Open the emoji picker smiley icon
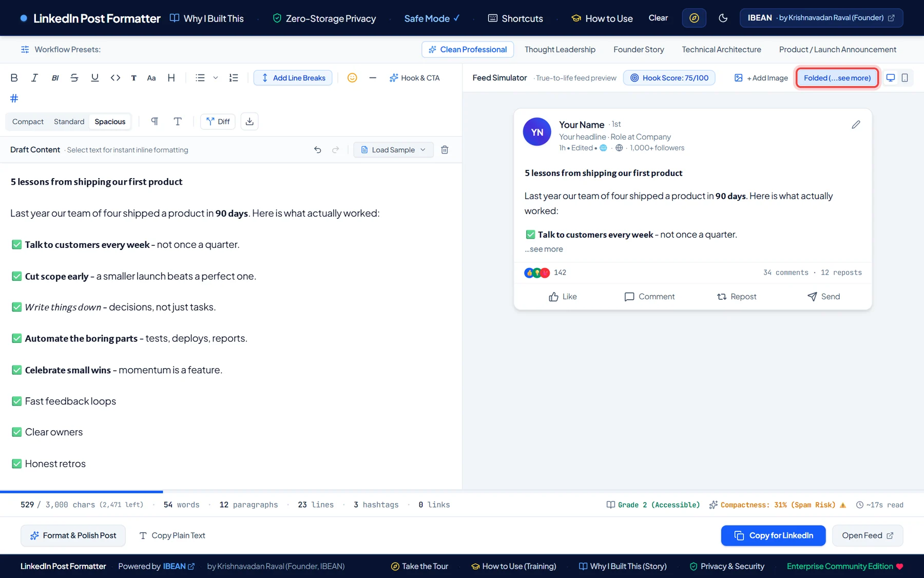Viewport: 924px width, 578px height. click(x=352, y=78)
